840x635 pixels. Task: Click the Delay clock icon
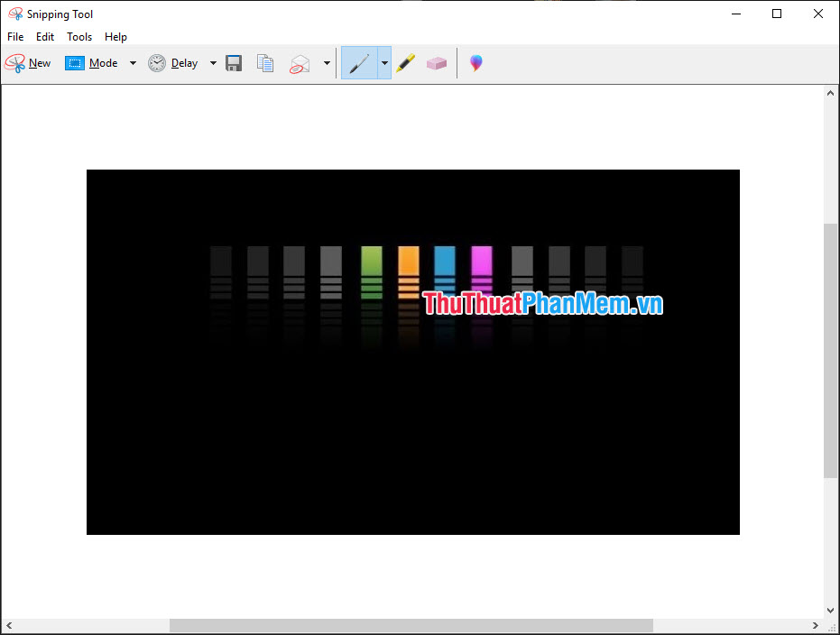pos(157,62)
